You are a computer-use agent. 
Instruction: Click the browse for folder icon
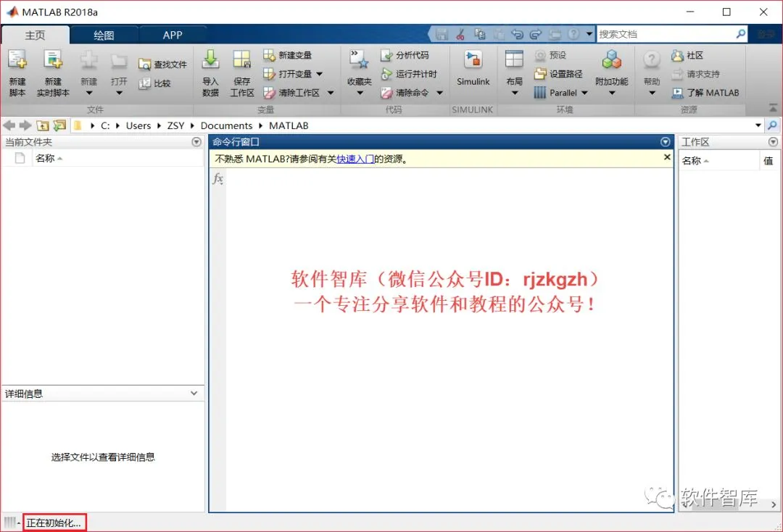coord(59,125)
